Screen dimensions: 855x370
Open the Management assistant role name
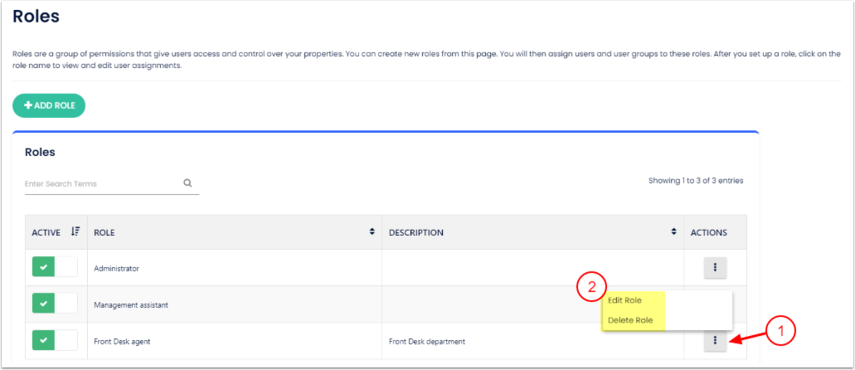coord(131,305)
